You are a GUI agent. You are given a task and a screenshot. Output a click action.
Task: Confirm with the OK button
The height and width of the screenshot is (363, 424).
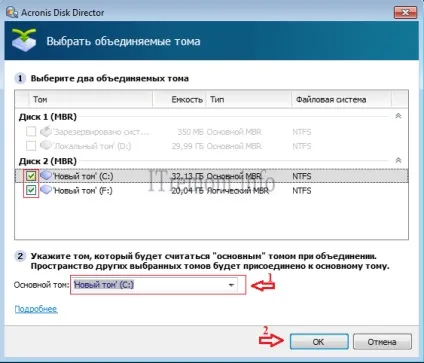pos(319,342)
